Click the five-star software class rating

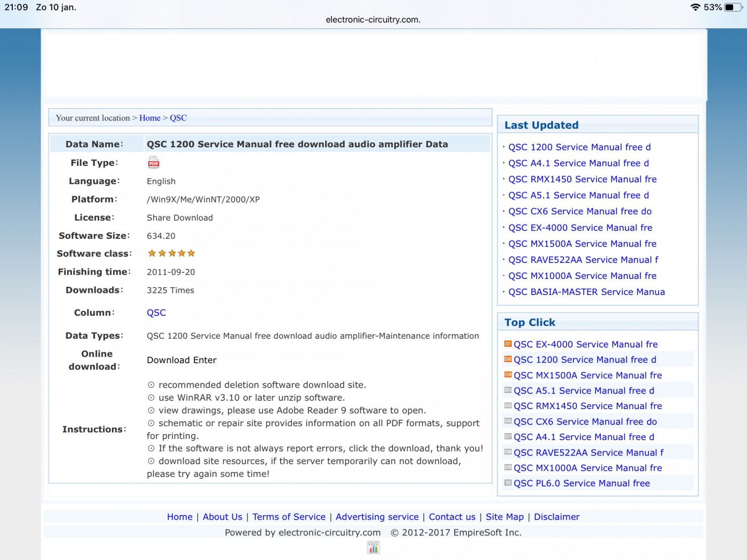[171, 253]
